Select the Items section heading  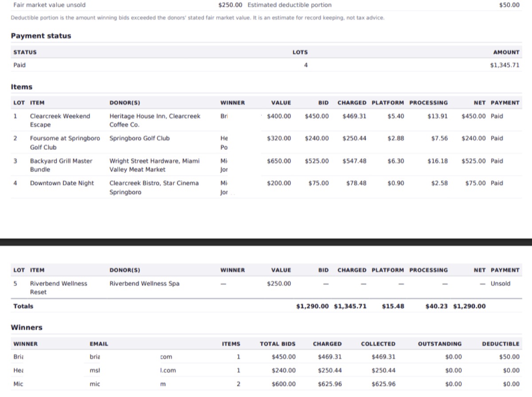pos(22,87)
